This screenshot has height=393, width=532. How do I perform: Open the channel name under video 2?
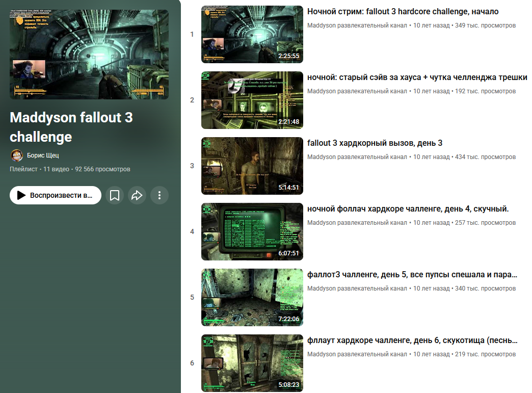pos(357,91)
